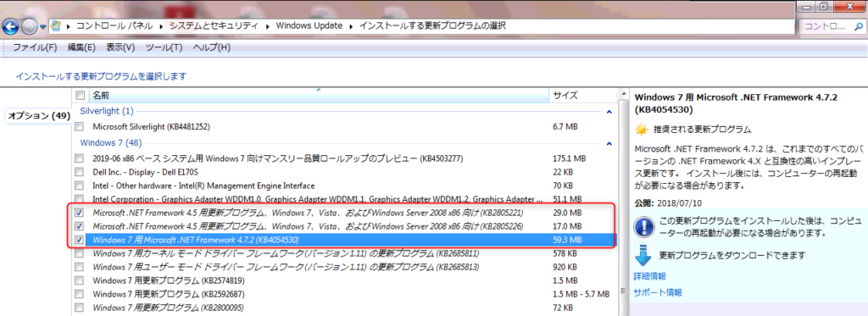Open 編集(E) menu
The image size is (868, 316).
tap(82, 47)
